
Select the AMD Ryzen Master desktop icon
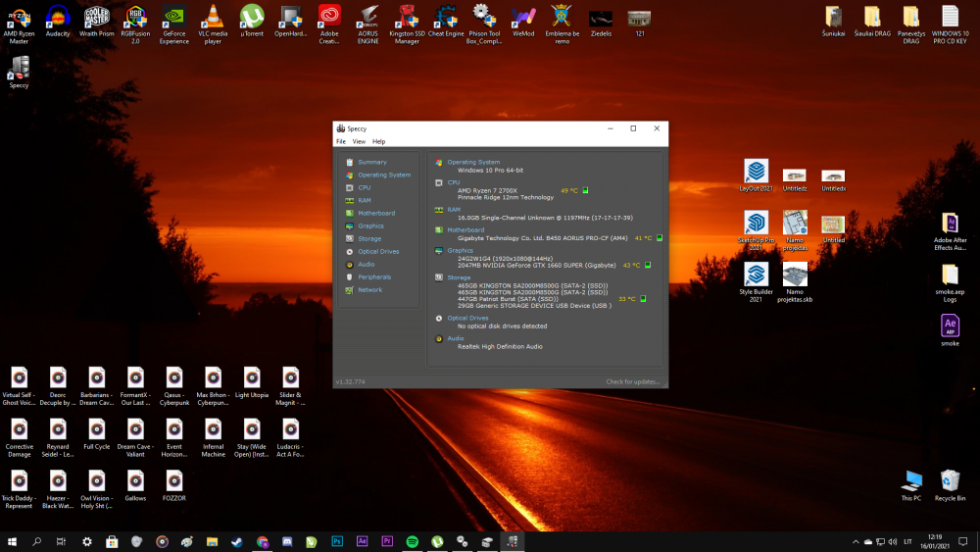[x=19, y=25]
